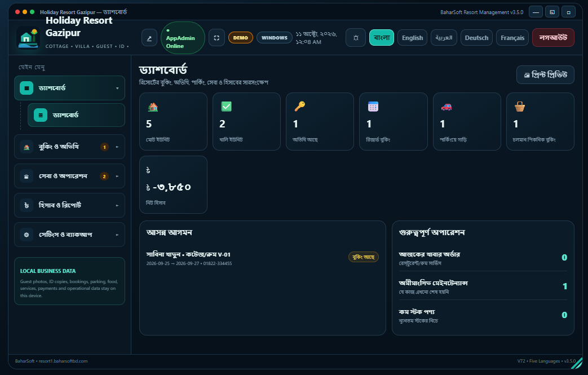Click footer version V72 Five Languages text
Viewport: 588px width, 375px height.
(x=546, y=361)
